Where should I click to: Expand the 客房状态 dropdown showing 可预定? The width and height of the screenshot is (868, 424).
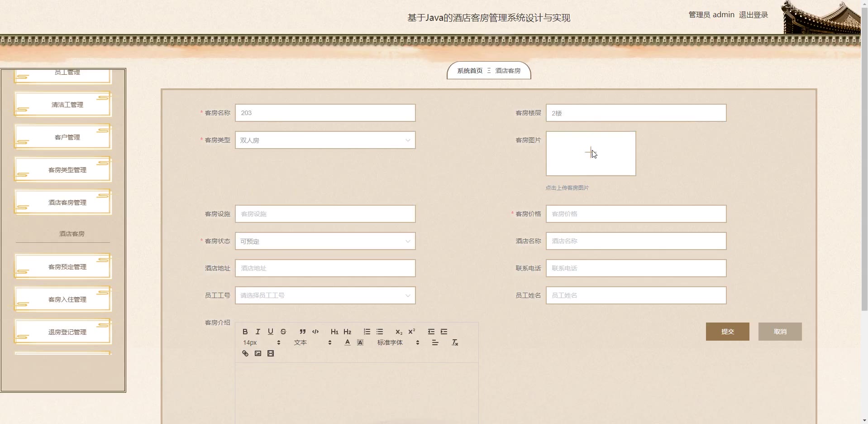(325, 241)
